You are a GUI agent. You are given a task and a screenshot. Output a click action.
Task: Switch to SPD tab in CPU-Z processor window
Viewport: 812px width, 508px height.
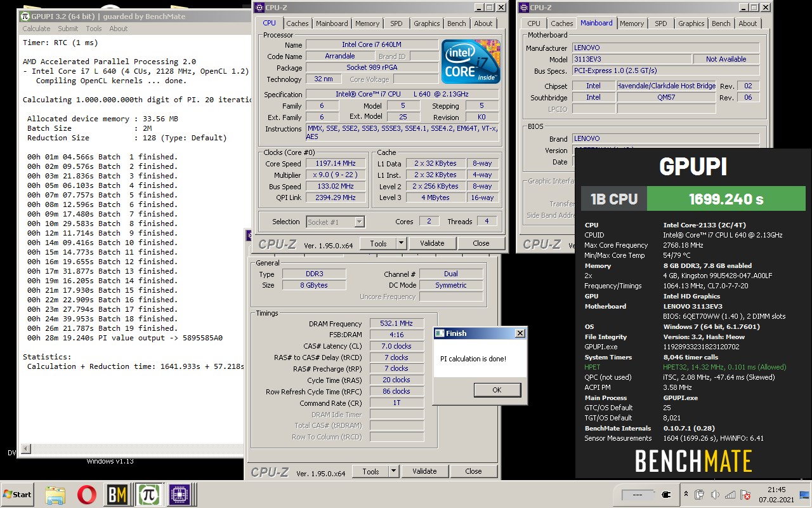pos(396,23)
